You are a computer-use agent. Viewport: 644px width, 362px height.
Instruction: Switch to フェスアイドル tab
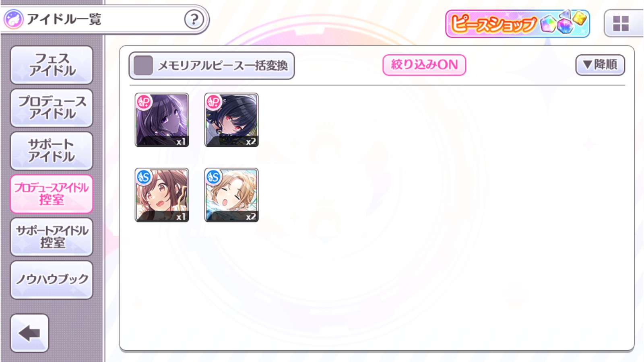(52, 65)
